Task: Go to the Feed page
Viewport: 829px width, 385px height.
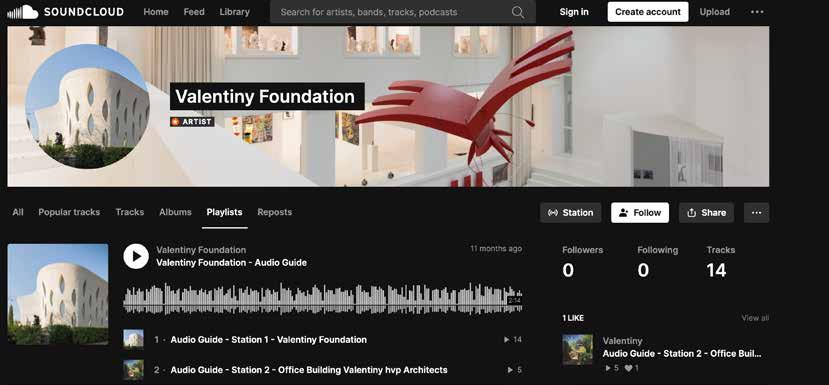Action: 194,12
